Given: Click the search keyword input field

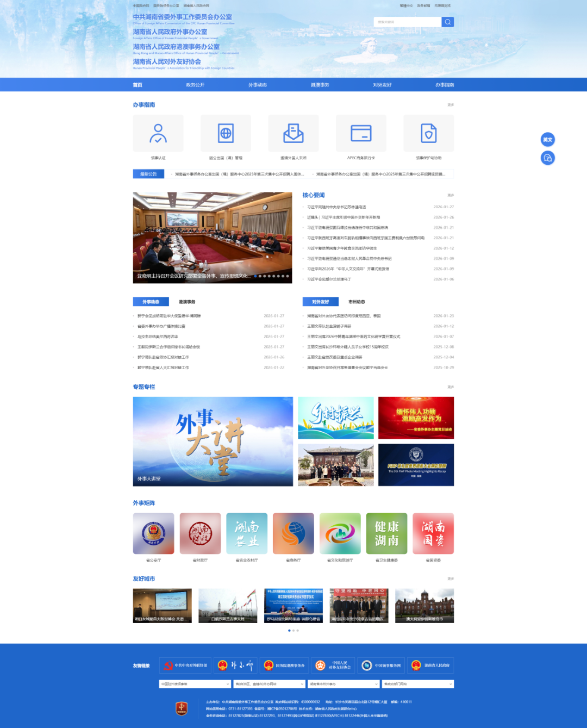Looking at the screenshot, I should pyautogui.click(x=408, y=22).
